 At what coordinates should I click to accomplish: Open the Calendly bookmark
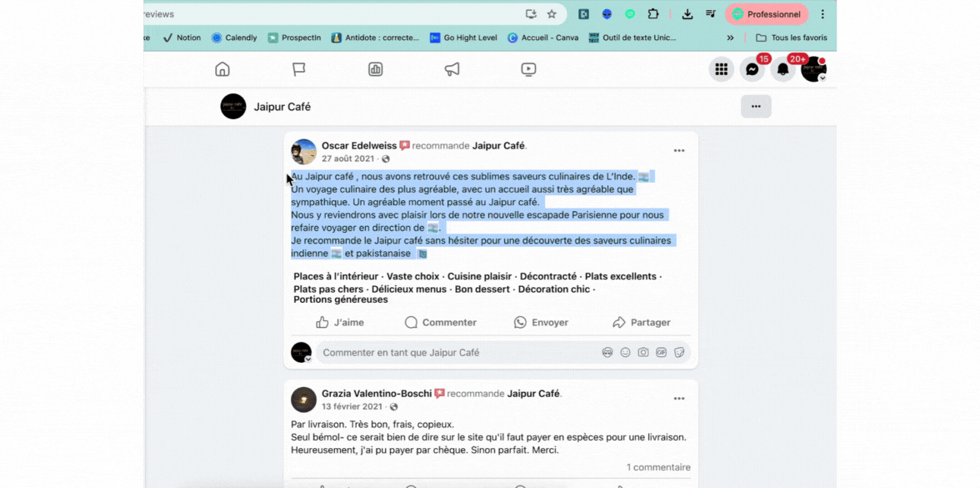[x=234, y=38]
